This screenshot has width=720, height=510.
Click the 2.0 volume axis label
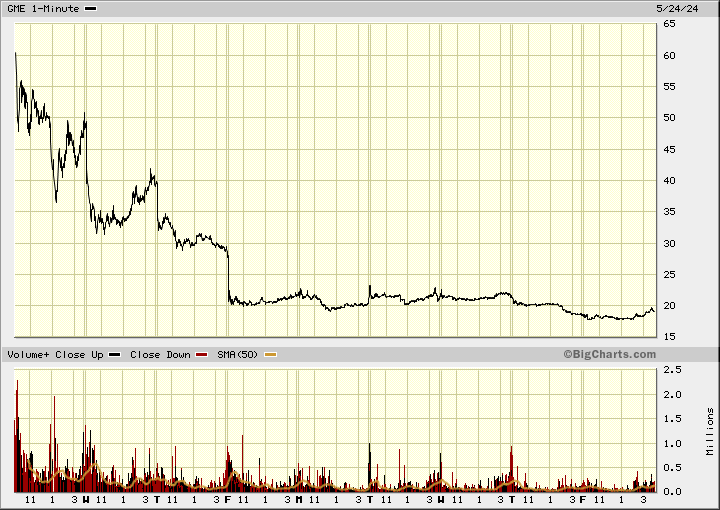tap(673, 395)
